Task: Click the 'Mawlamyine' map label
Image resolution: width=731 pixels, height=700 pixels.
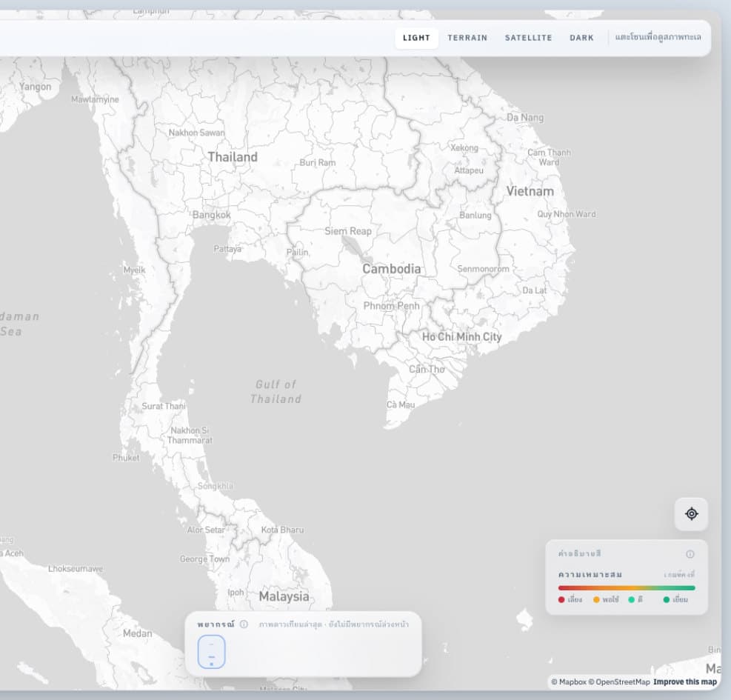Action: (x=95, y=99)
